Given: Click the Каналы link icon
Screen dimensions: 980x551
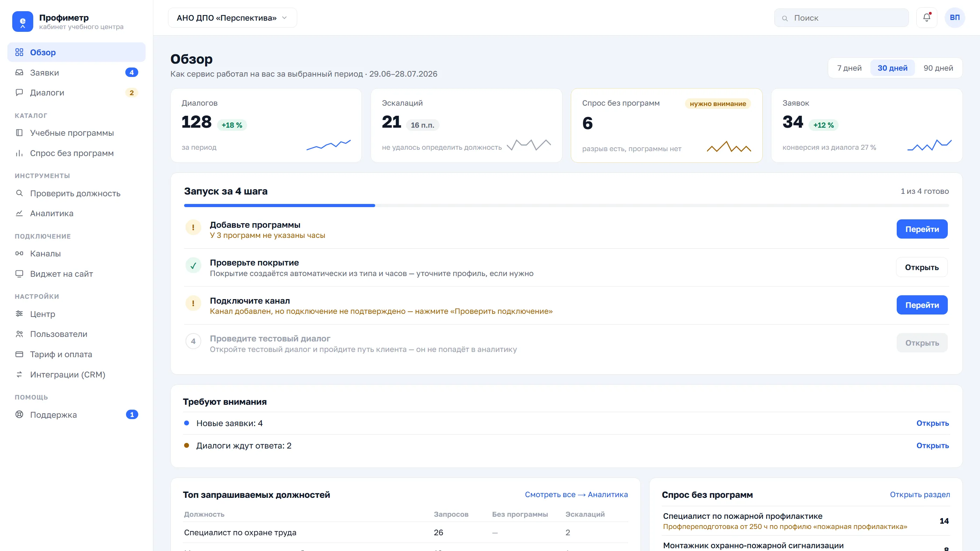Looking at the screenshot, I should coord(19,253).
